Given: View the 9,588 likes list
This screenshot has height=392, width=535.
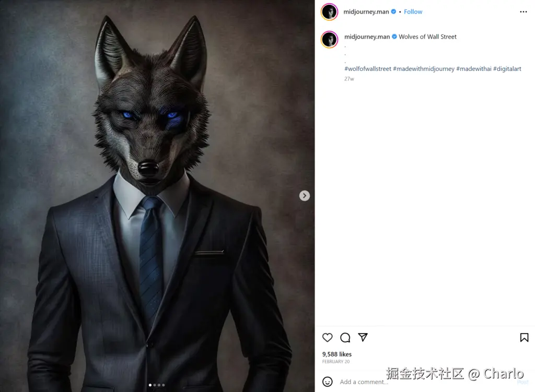Looking at the screenshot, I should (x=337, y=354).
